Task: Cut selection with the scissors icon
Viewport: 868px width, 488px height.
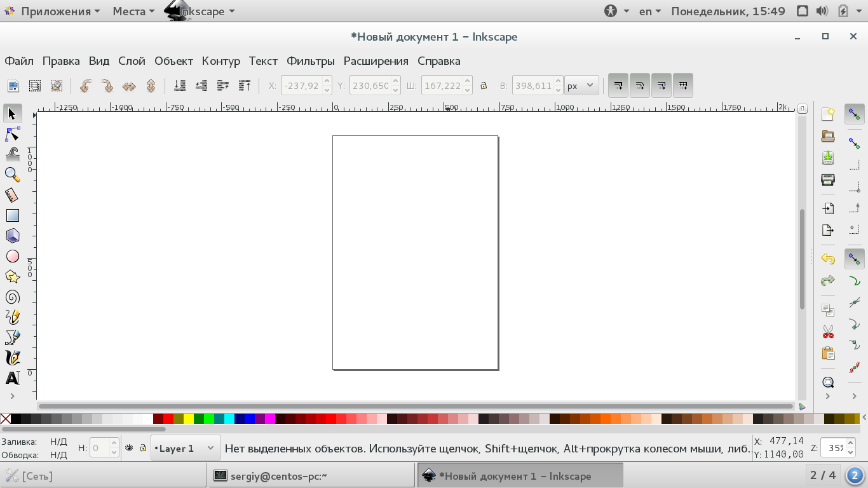Action: pyautogui.click(x=827, y=331)
